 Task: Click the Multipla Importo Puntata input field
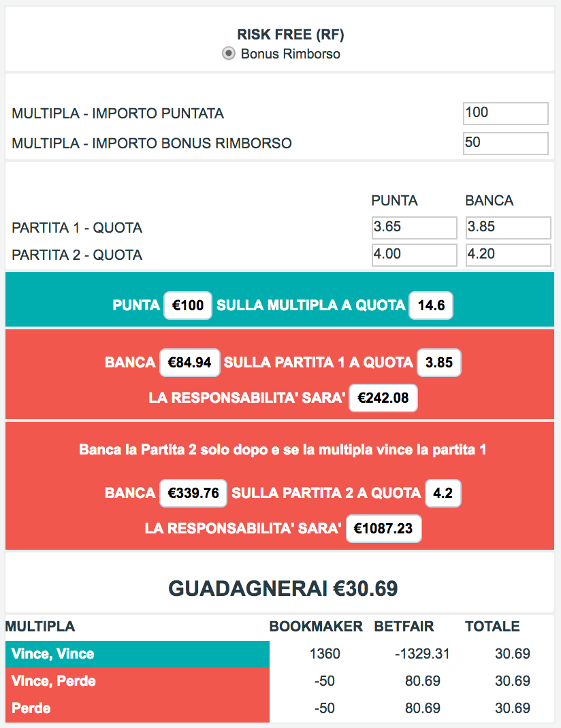[x=504, y=113]
